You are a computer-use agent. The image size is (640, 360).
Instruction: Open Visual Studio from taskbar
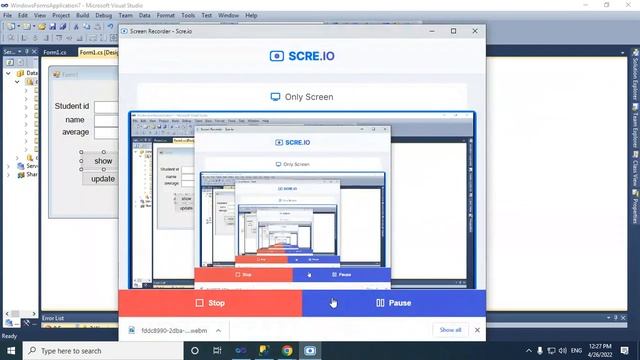[240, 351]
